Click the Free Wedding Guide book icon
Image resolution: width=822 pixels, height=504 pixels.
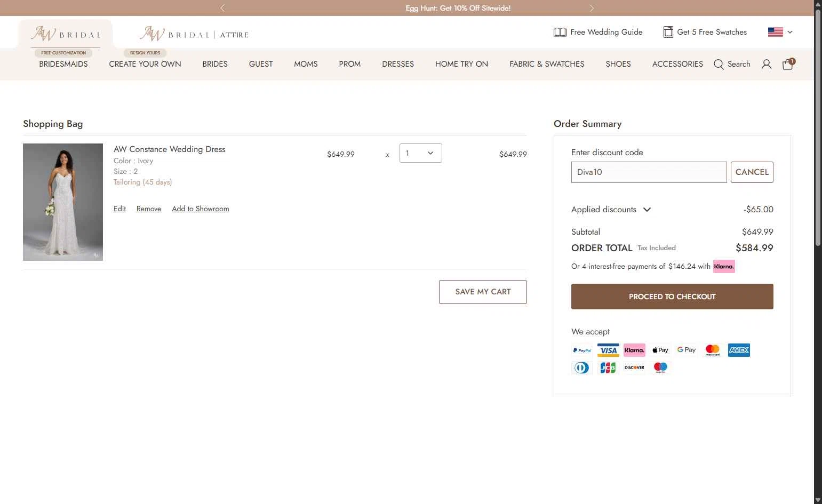[x=560, y=32]
